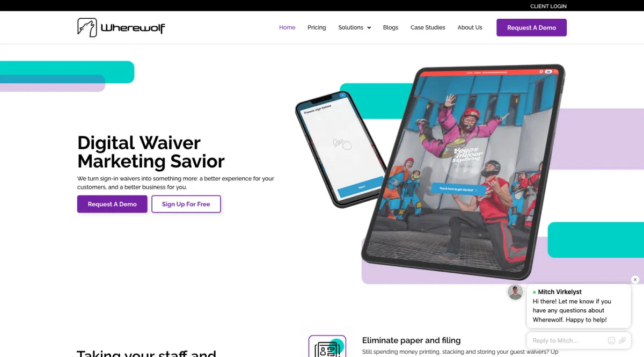644x357 pixels.
Task: Click Sign Up For Free button
Action: (186, 204)
